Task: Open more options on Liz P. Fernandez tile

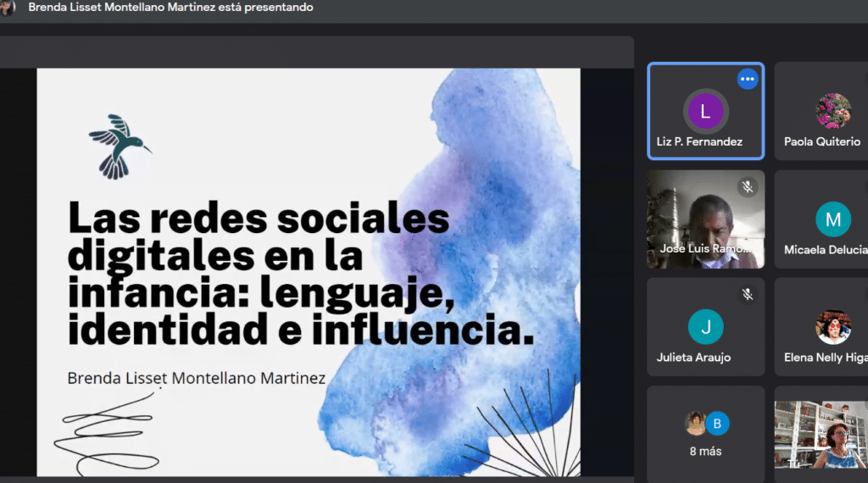Action: [748, 79]
